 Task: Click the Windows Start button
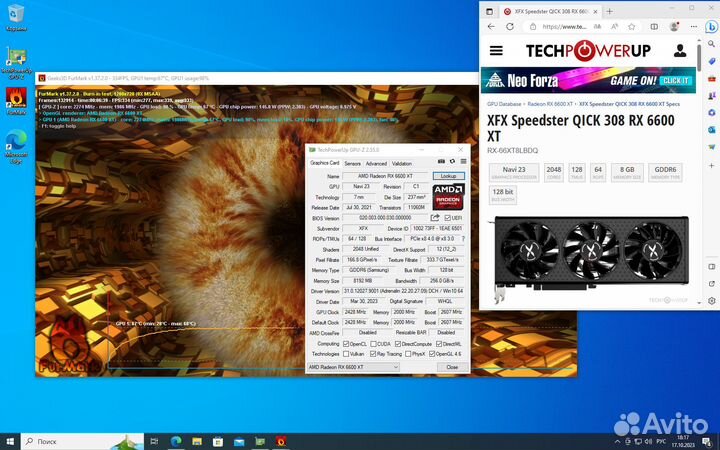click(10, 441)
